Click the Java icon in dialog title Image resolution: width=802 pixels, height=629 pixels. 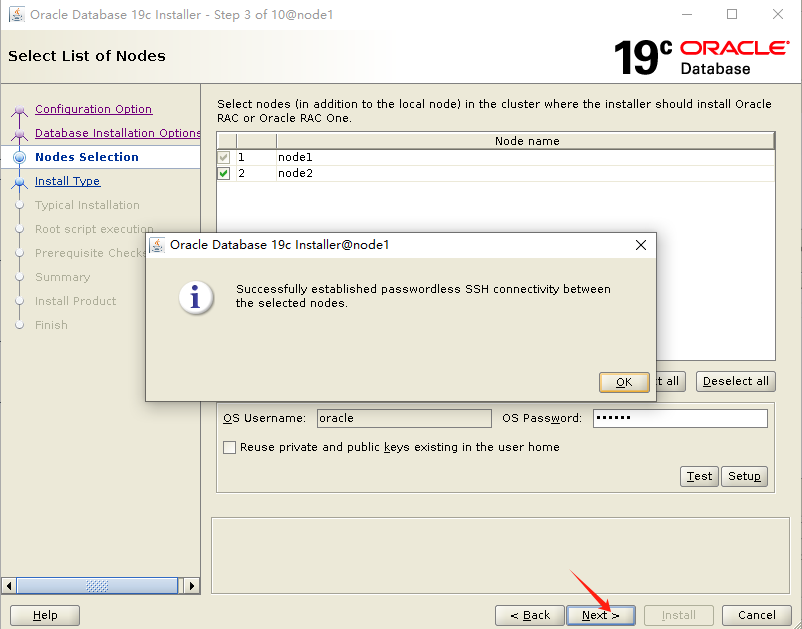tap(158, 245)
